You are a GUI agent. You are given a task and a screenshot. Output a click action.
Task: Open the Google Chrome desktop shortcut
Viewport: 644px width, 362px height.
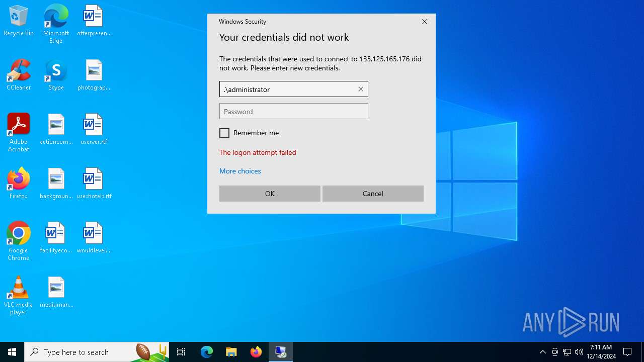[x=19, y=241]
